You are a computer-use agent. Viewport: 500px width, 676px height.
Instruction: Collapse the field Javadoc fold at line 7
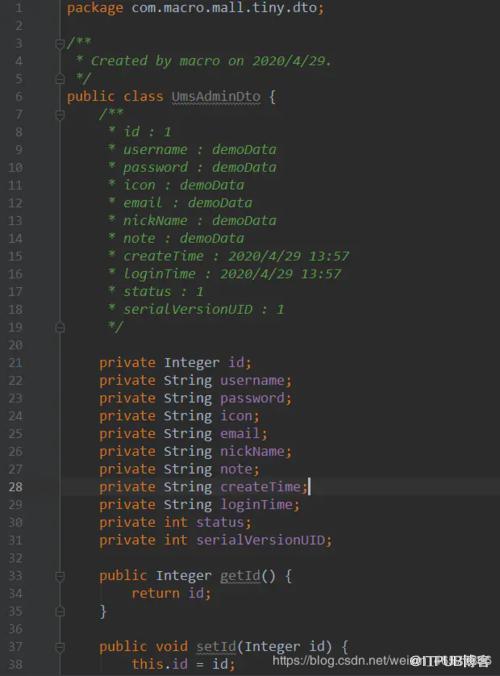(60, 115)
